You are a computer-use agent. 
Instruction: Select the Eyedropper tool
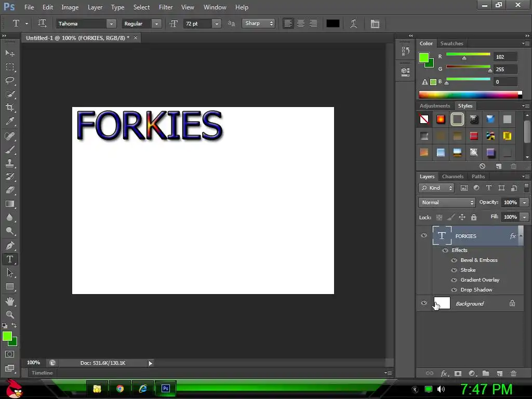(x=10, y=121)
